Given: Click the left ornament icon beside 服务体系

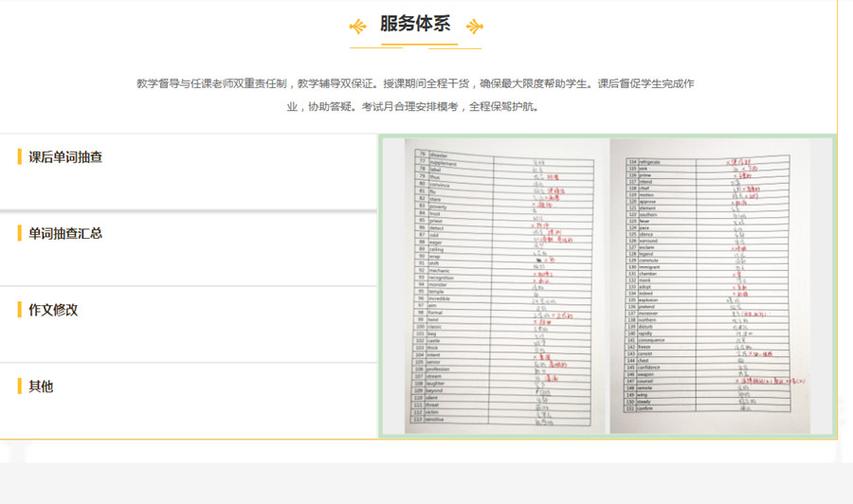Looking at the screenshot, I should [x=358, y=26].
